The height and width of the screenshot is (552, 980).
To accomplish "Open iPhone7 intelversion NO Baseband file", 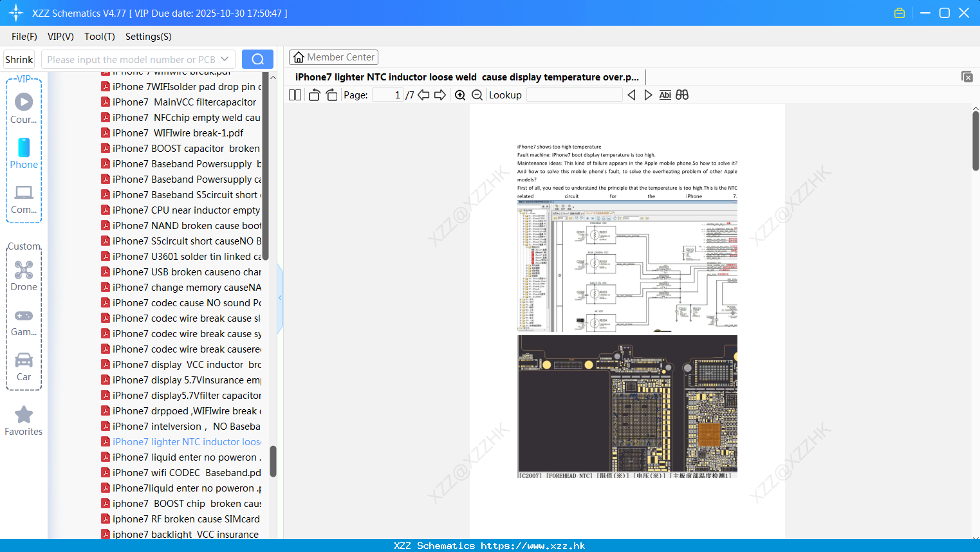I will pyautogui.click(x=181, y=427).
